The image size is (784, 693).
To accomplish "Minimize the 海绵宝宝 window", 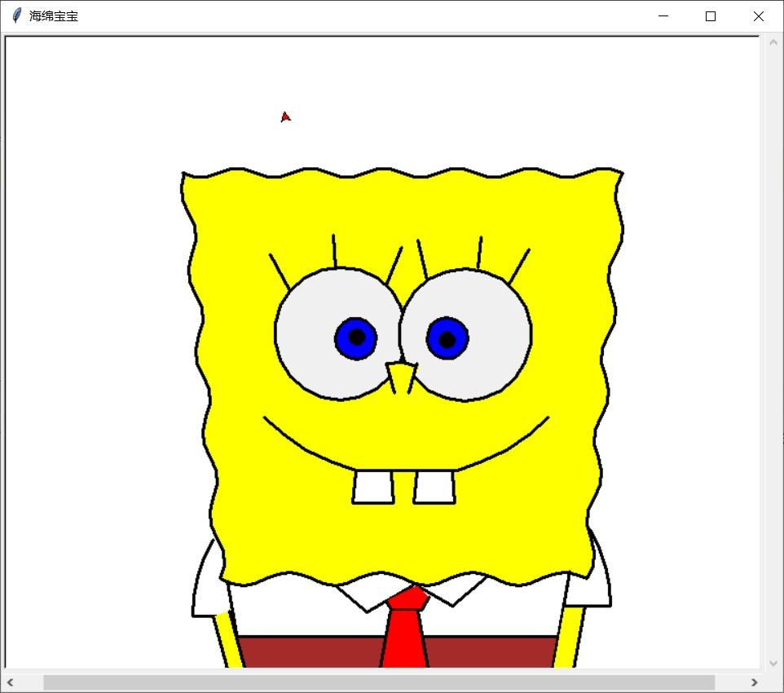I will (x=663, y=16).
